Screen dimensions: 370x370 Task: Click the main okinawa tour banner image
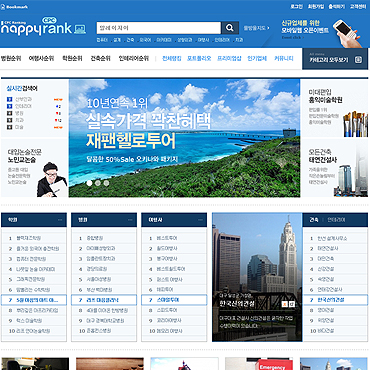184,138
